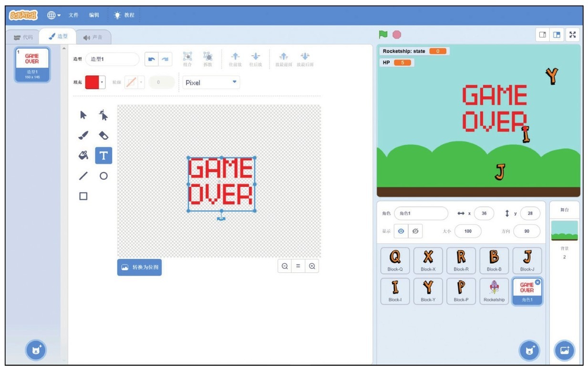Pick the Brush tool
The height and width of the screenshot is (370, 588).
[x=83, y=135]
